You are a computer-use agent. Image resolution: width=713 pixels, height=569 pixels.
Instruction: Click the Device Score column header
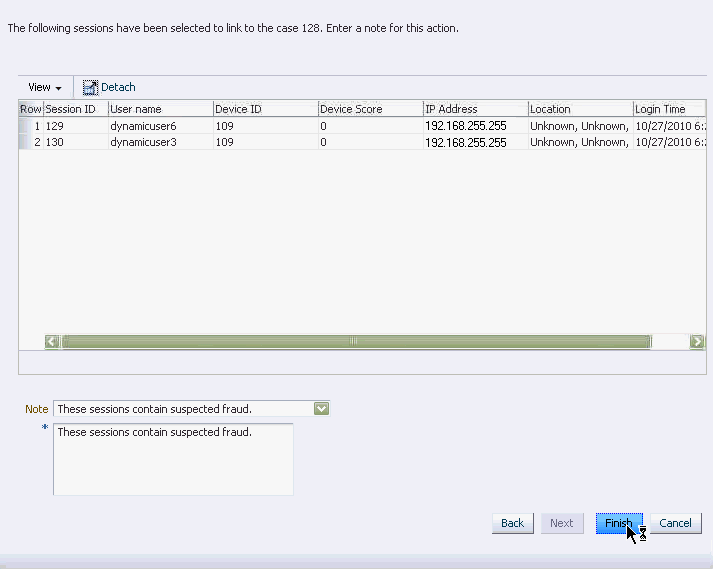tap(371, 109)
